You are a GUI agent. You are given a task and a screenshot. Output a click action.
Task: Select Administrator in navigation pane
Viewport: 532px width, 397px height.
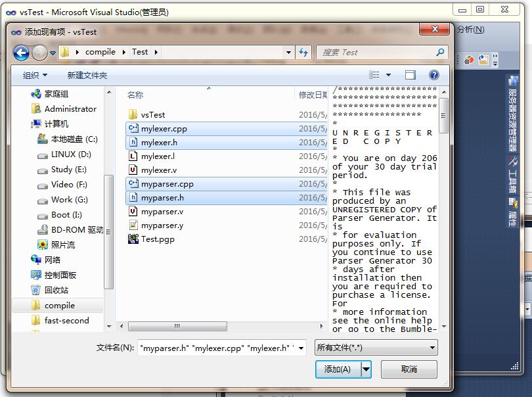click(x=70, y=108)
